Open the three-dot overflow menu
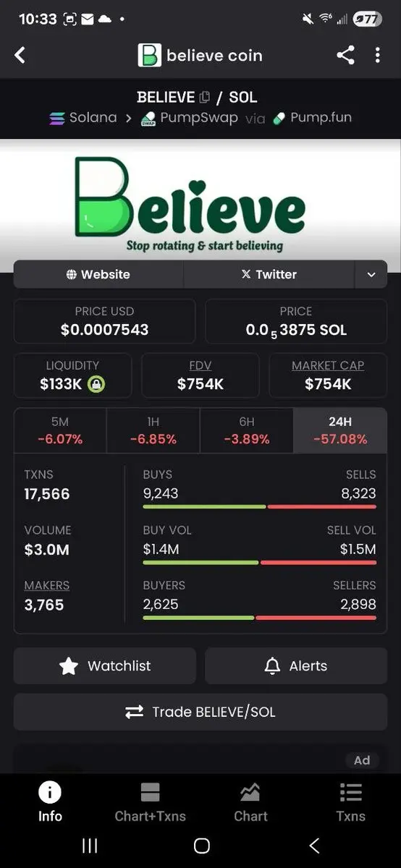 coord(377,55)
